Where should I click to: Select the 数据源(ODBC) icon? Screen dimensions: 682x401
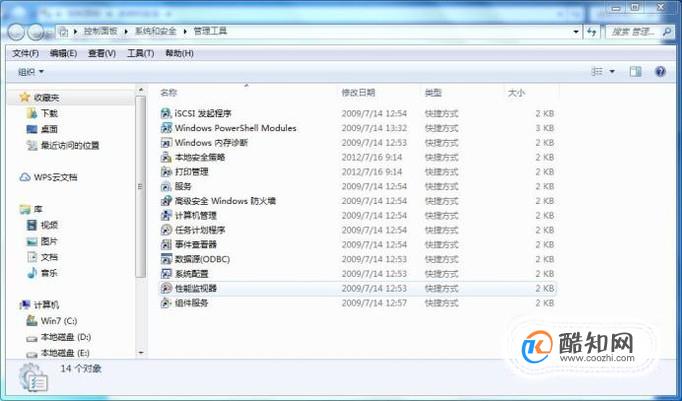(x=166, y=259)
